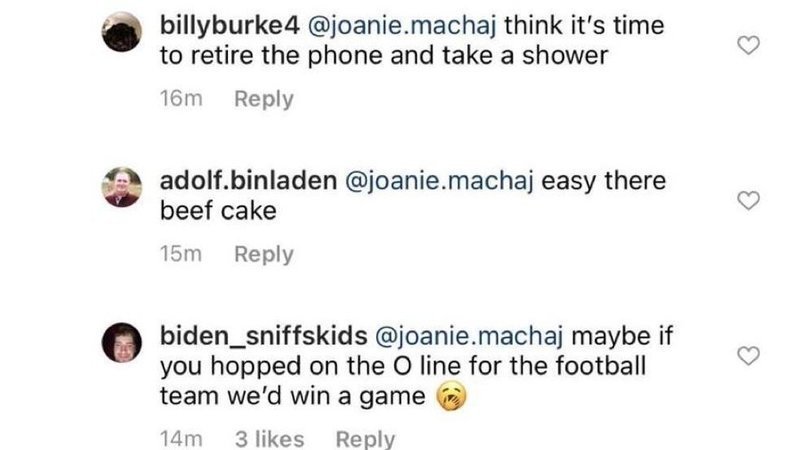
Task: Like adolf.binladen's comment with the heart
Action: 748,202
